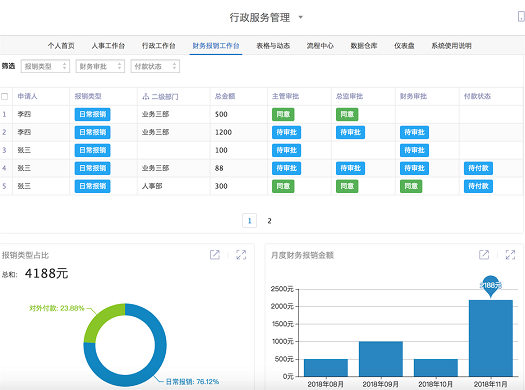Click row 2 财务审批 待审批 tag
Viewport: 525px width, 390px height.
click(x=415, y=132)
